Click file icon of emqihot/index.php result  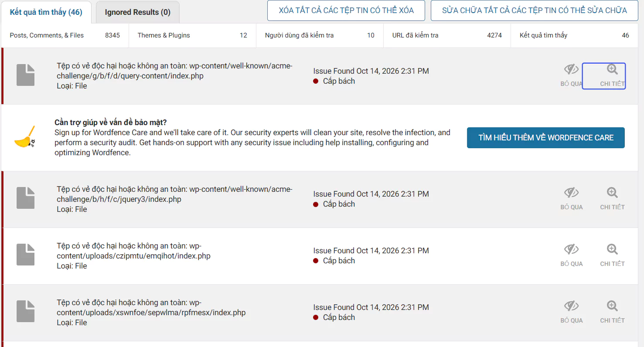click(25, 255)
